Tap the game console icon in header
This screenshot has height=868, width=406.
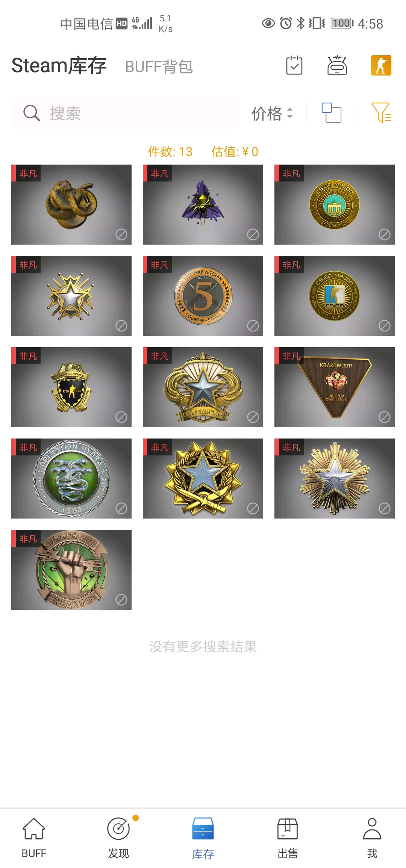pos(337,65)
